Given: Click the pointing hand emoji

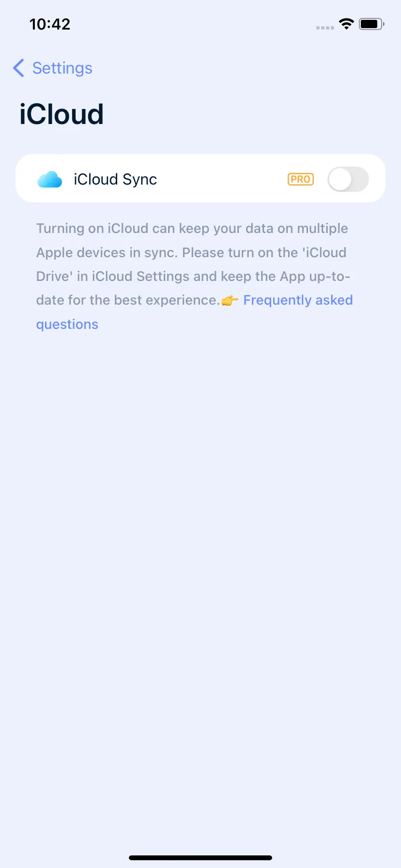Looking at the screenshot, I should 230,301.
